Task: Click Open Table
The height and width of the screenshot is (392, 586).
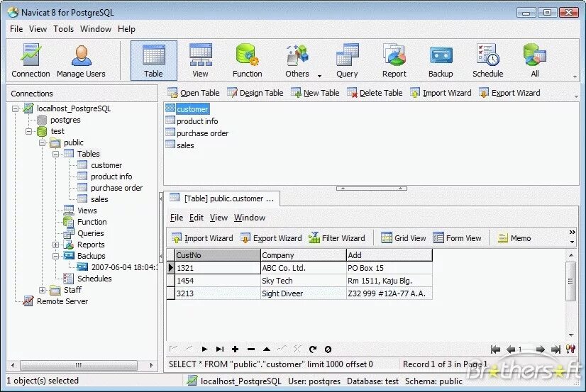Action: tap(194, 93)
